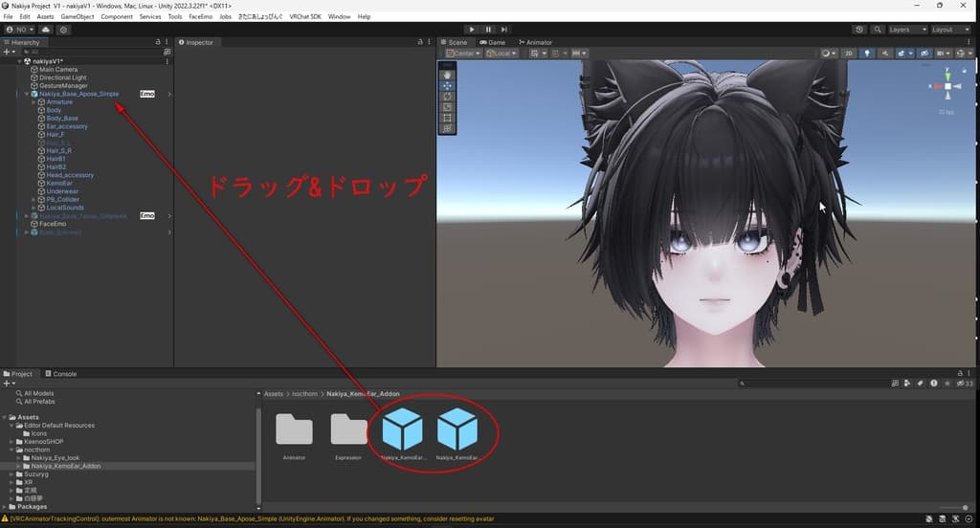This screenshot has height=528, width=980.
Task: Click the activity progress circle in status bar
Action: coord(969,519)
